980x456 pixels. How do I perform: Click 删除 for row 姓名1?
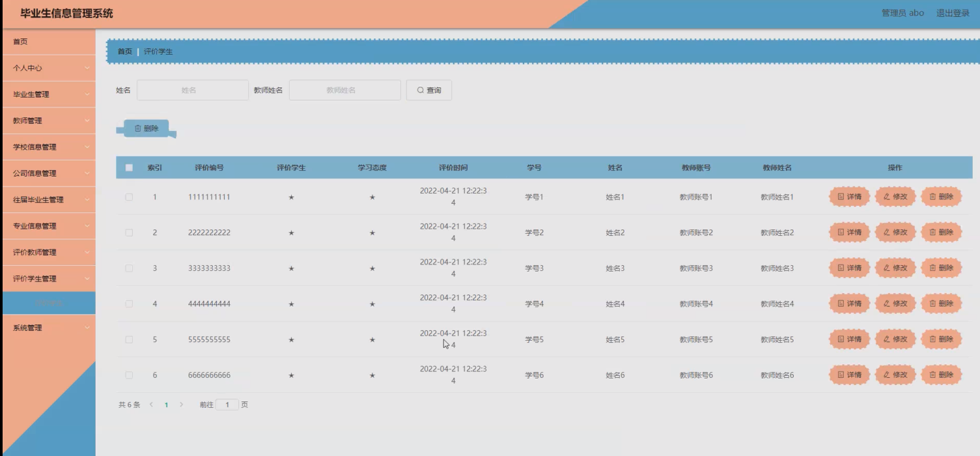942,197
